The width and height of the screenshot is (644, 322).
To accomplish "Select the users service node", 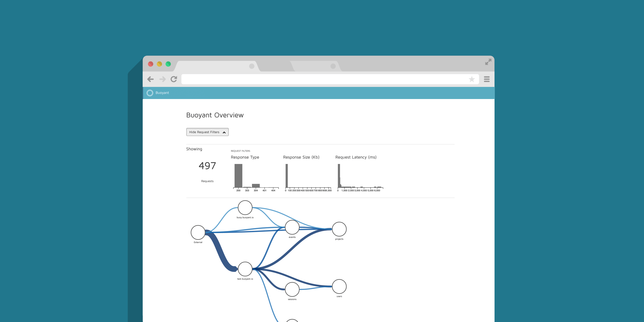I will pos(339,286).
